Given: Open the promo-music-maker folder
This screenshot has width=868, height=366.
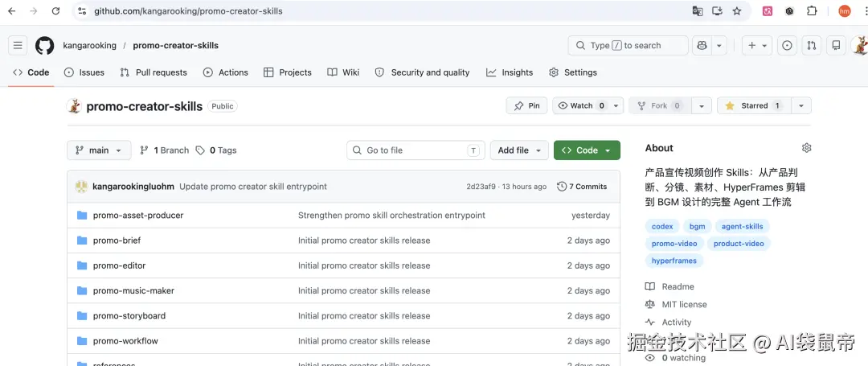Looking at the screenshot, I should tap(133, 290).
